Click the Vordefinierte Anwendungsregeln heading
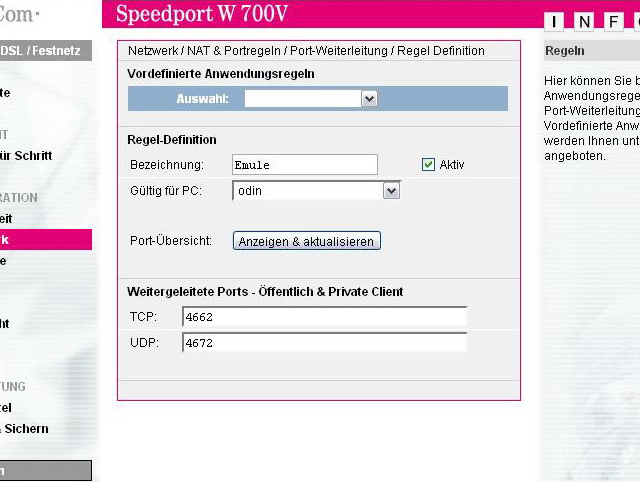This screenshot has width=640, height=482. pos(221,74)
